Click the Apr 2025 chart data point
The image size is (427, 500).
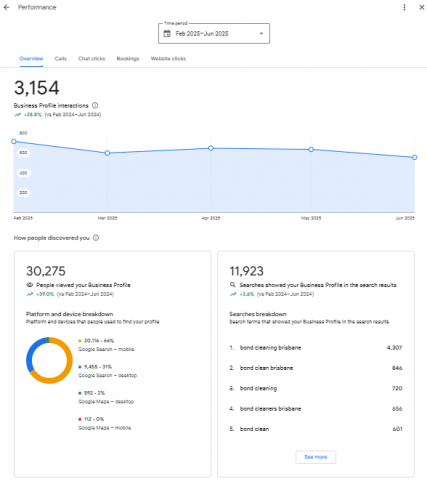point(211,148)
